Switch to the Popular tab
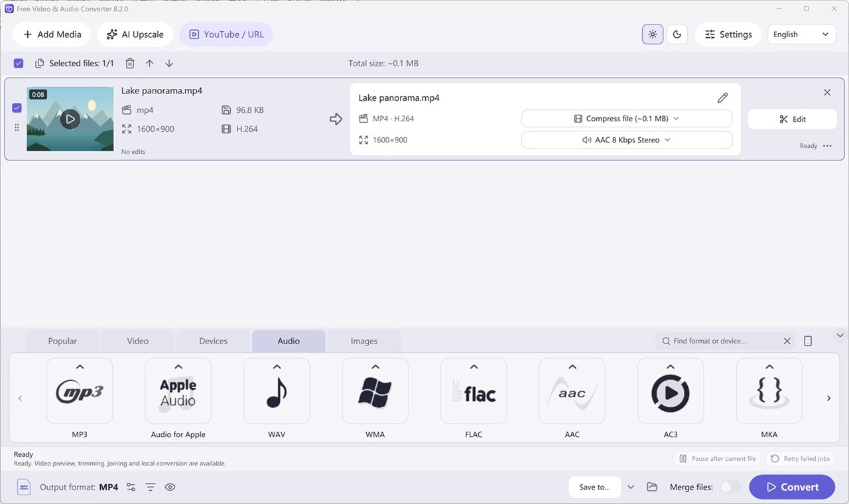This screenshot has height=504, width=849. coord(62,341)
